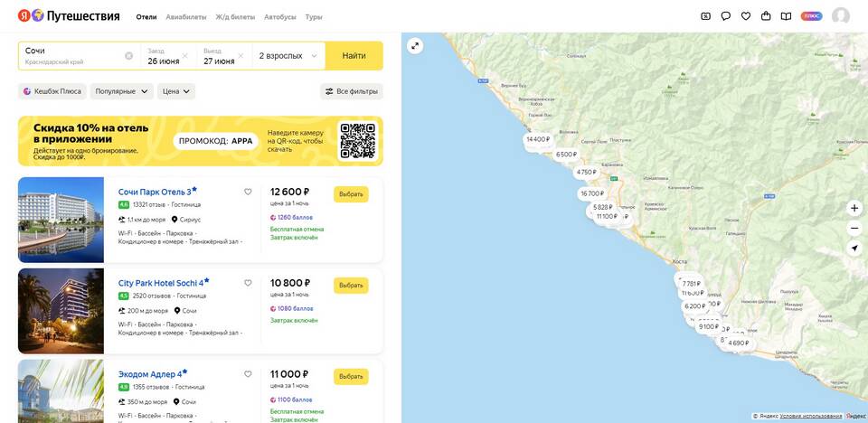Locate my position on map
Image resolution: width=868 pixels, height=423 pixels.
coord(854,249)
